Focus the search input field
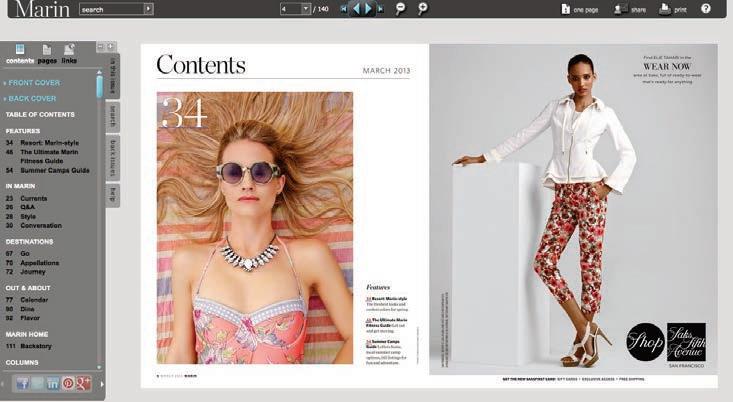This screenshot has width=733, height=402. coord(112,9)
